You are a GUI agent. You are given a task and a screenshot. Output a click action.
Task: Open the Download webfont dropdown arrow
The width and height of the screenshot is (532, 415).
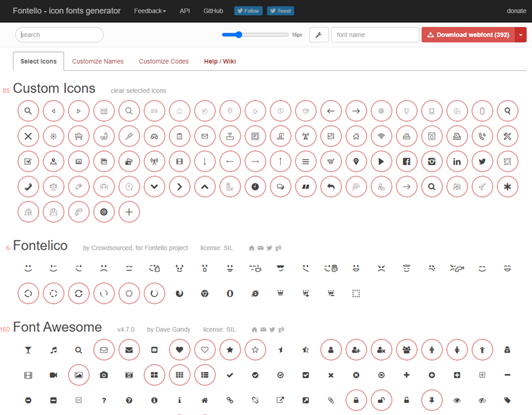coord(522,34)
